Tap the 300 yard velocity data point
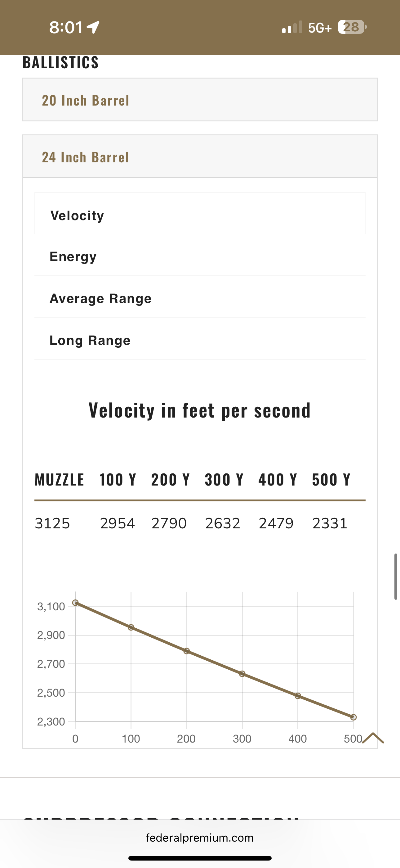The height and width of the screenshot is (868, 400). point(242,674)
